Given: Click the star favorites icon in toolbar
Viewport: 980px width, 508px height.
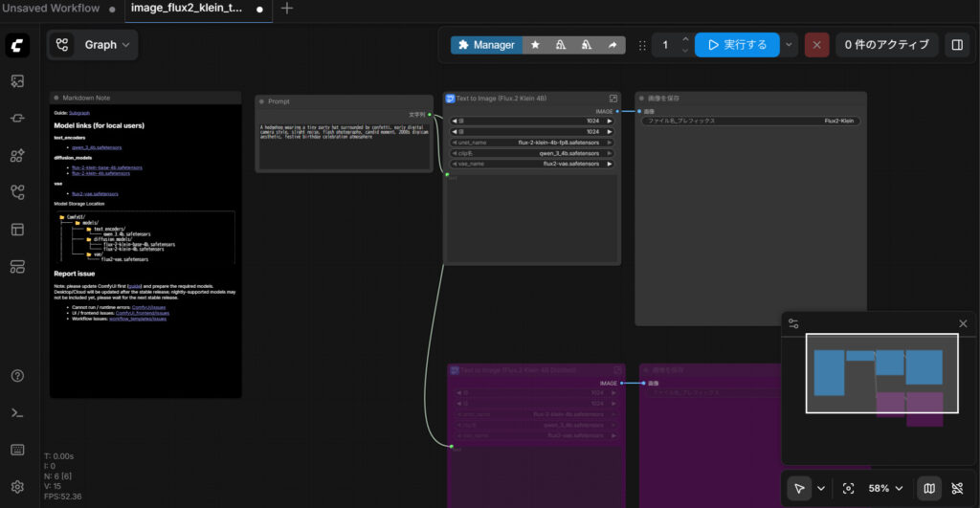Looking at the screenshot, I should pos(535,45).
